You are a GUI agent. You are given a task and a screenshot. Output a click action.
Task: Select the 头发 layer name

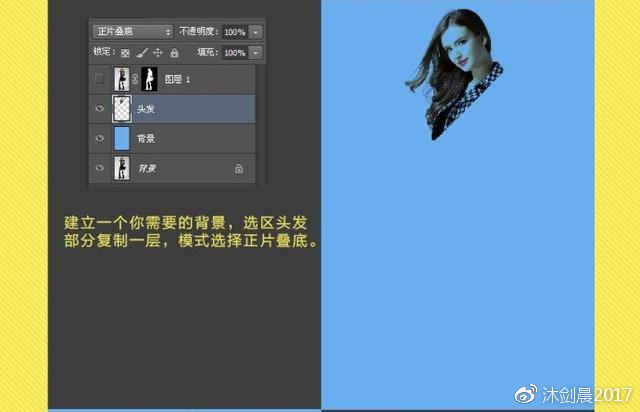point(146,109)
